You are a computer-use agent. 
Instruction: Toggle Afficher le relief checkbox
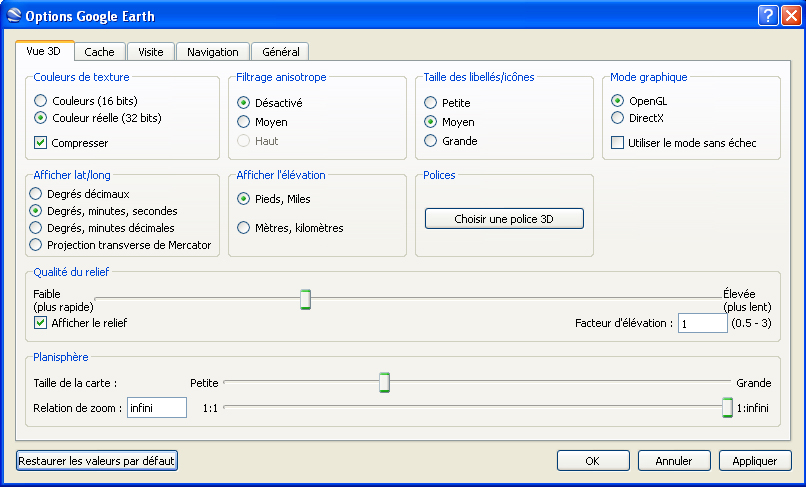click(x=81, y=323)
